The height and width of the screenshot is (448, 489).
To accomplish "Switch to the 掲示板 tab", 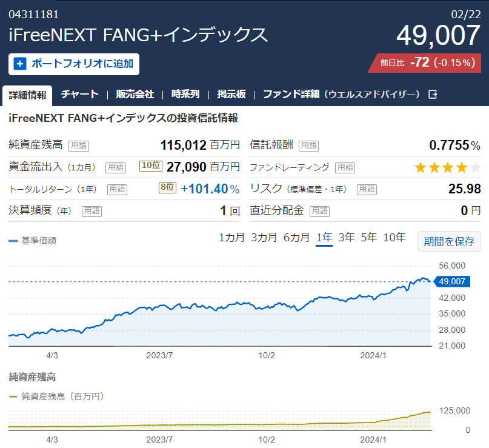I will 231,94.
